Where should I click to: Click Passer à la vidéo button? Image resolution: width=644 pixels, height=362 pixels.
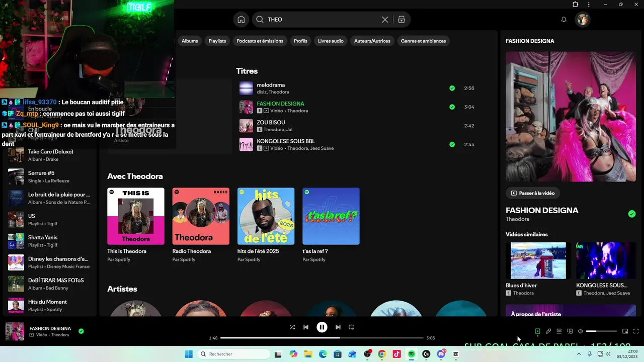tap(533, 193)
